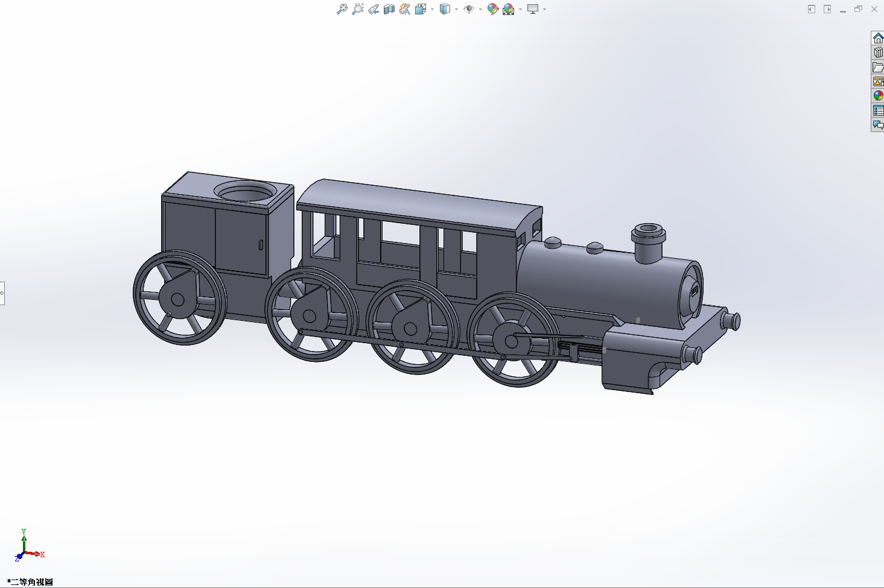
Task: Open the View Orientation dropdown arrow
Action: [x=432, y=9]
